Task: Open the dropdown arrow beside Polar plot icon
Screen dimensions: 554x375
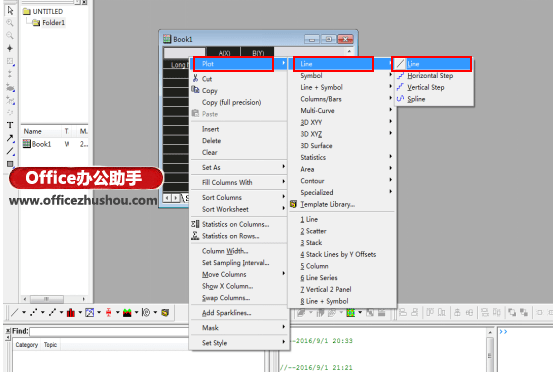Action: pos(155,312)
